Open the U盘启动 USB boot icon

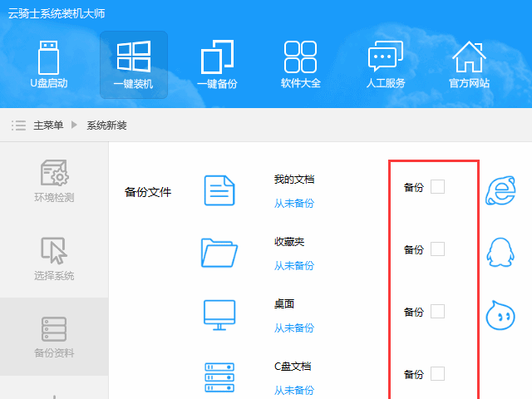49,57
